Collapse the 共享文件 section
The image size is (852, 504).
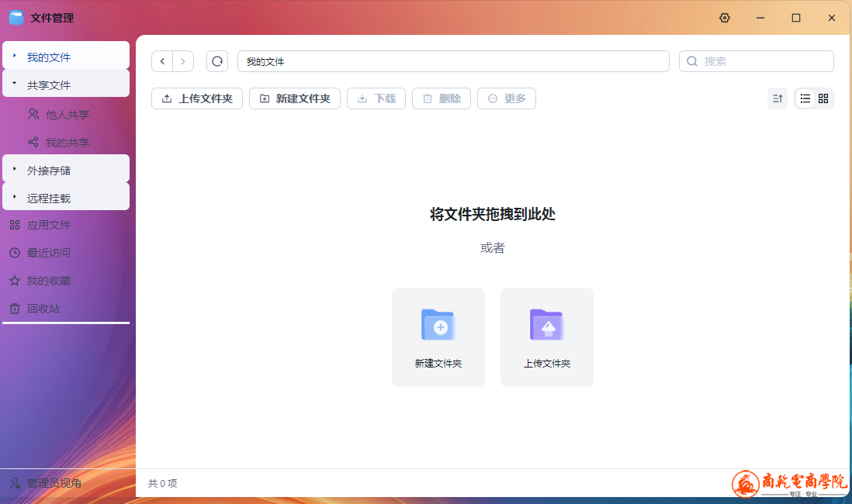coord(15,84)
